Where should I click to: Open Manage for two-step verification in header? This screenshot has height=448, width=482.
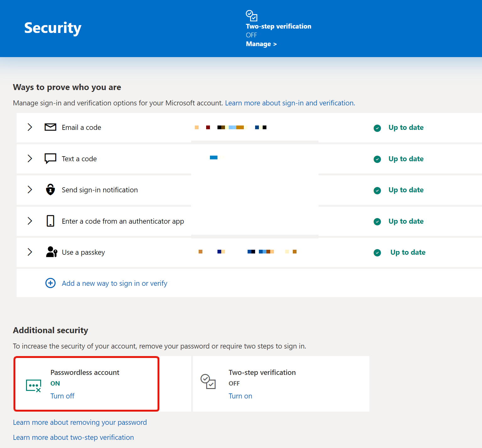[261, 44]
